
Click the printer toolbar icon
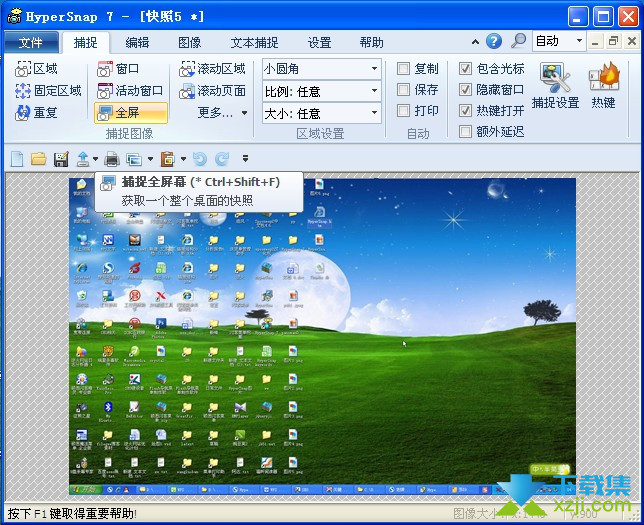tap(112, 159)
